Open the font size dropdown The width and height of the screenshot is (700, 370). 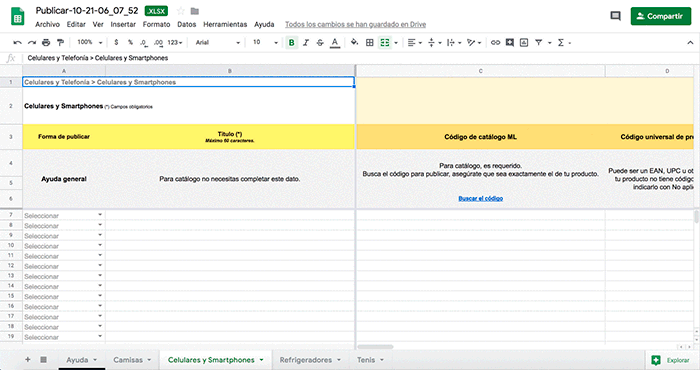(265, 42)
